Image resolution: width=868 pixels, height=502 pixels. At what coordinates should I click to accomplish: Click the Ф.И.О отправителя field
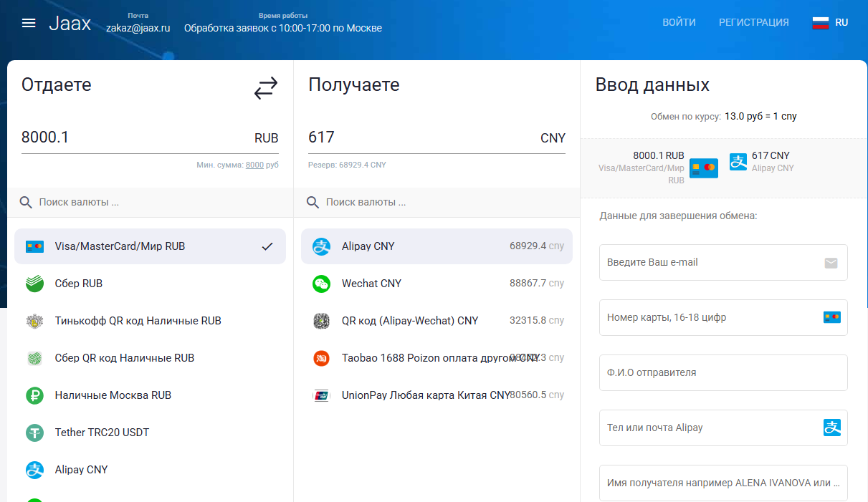click(723, 372)
